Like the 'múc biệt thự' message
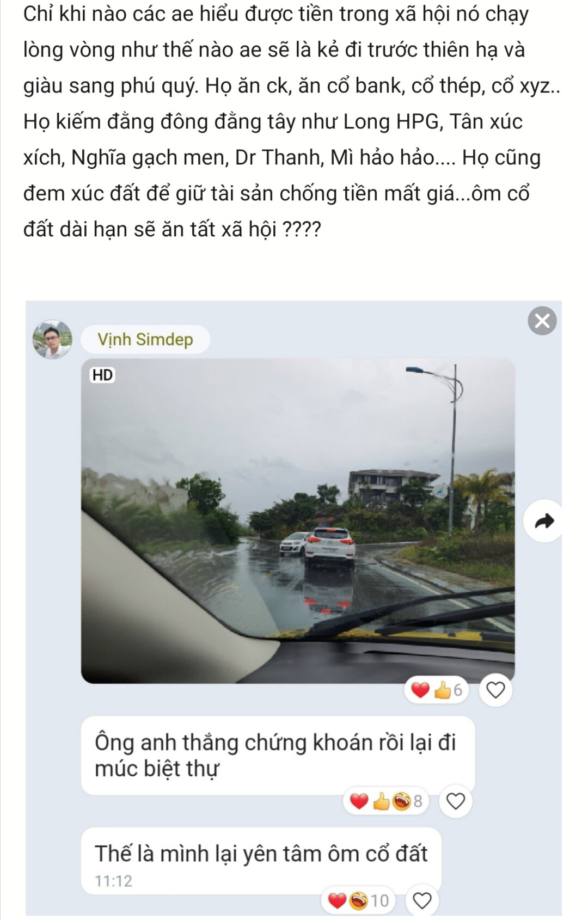This screenshot has width=588, height=920. coord(455,801)
